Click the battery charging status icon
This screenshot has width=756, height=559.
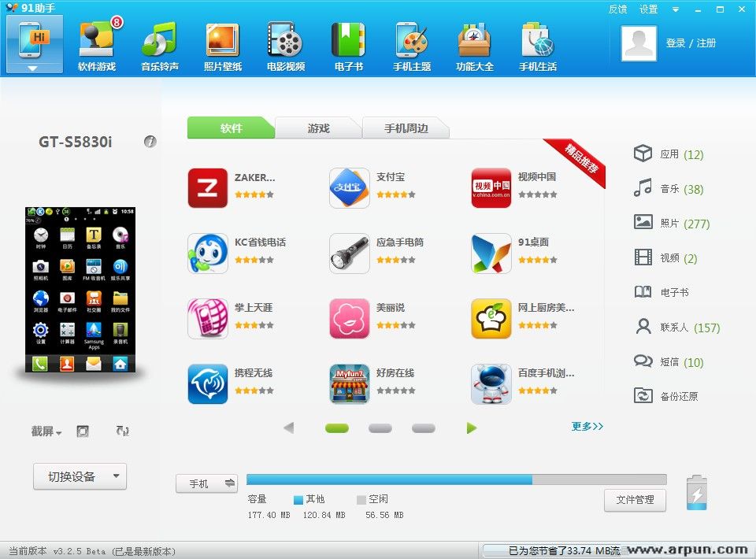pyautogui.click(x=697, y=493)
